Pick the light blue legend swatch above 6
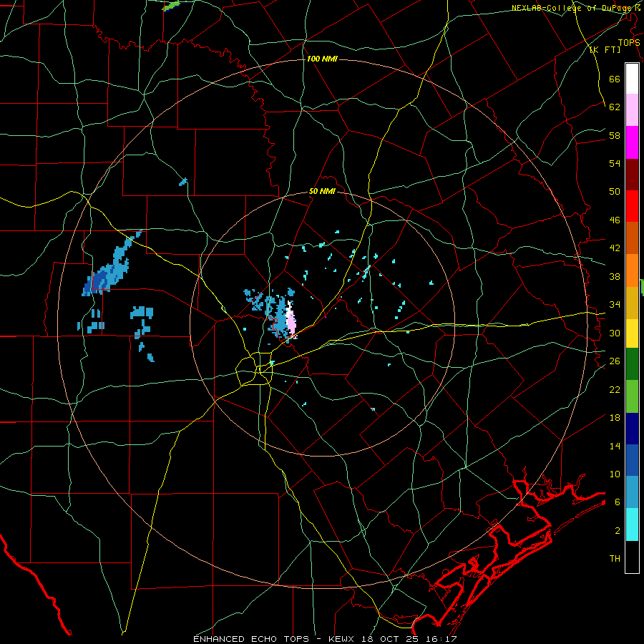Image resolution: width=644 pixels, height=644 pixels. (x=632, y=492)
